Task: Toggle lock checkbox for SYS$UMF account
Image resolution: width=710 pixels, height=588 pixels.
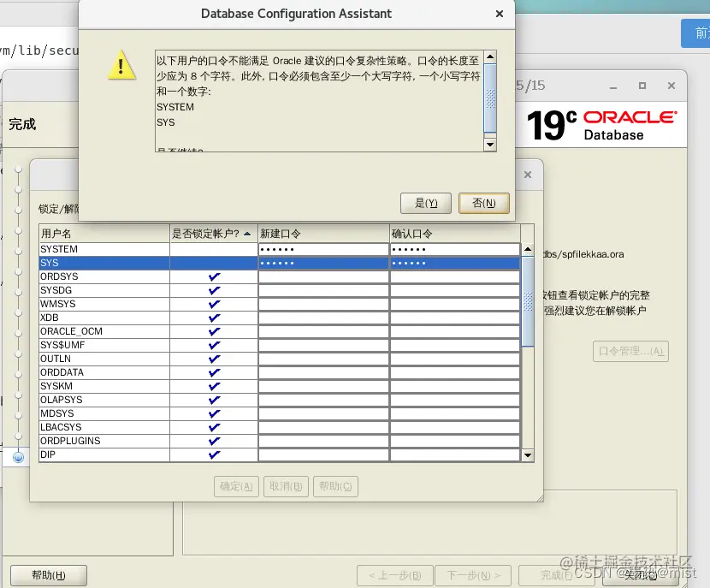Action: coord(214,345)
